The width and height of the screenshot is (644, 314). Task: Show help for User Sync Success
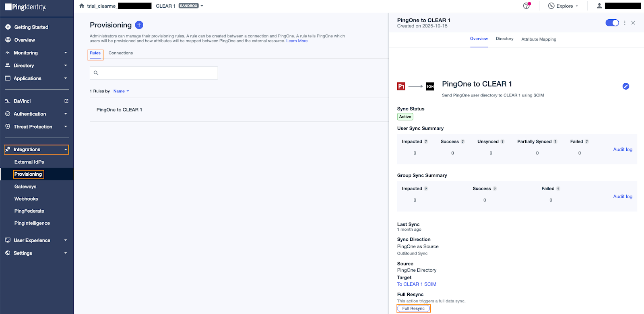tap(463, 142)
